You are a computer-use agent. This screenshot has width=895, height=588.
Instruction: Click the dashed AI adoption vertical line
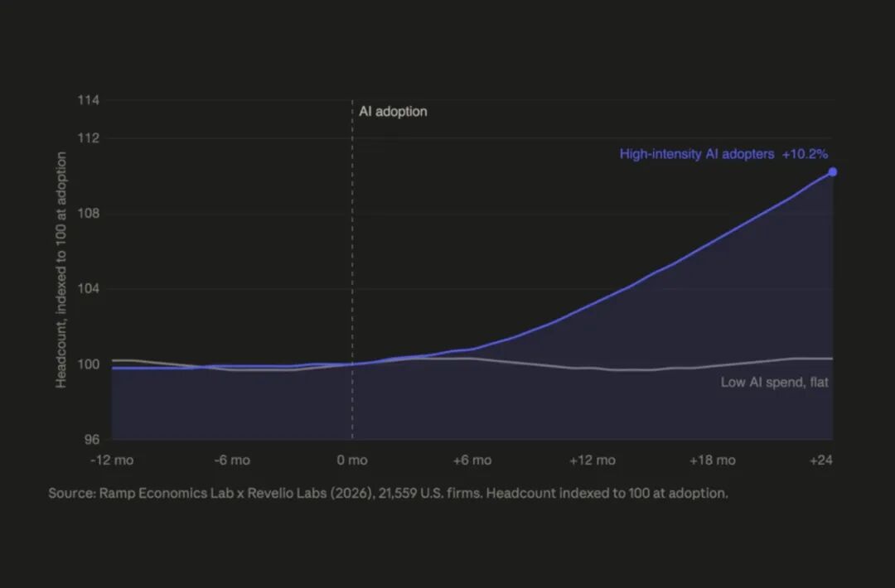[x=352, y=269]
